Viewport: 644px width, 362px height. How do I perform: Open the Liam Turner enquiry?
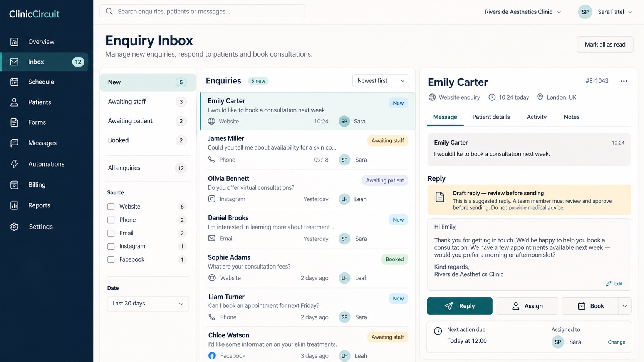(x=307, y=307)
